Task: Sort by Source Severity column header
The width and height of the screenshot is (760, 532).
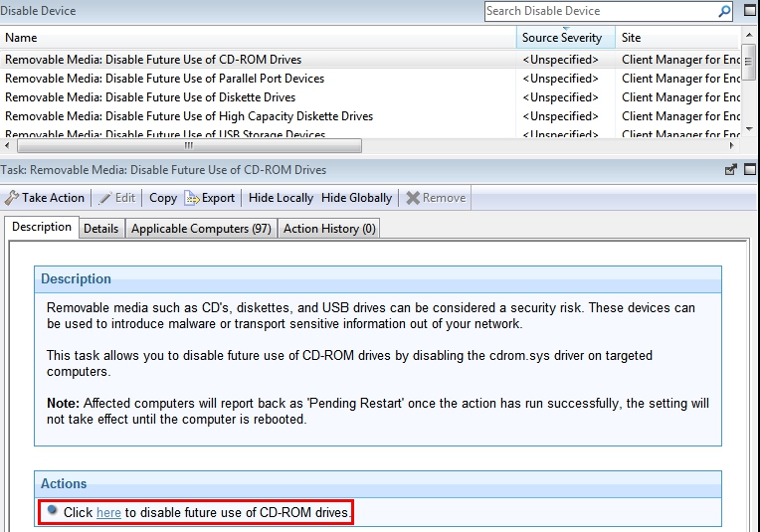Action: pyautogui.click(x=566, y=38)
